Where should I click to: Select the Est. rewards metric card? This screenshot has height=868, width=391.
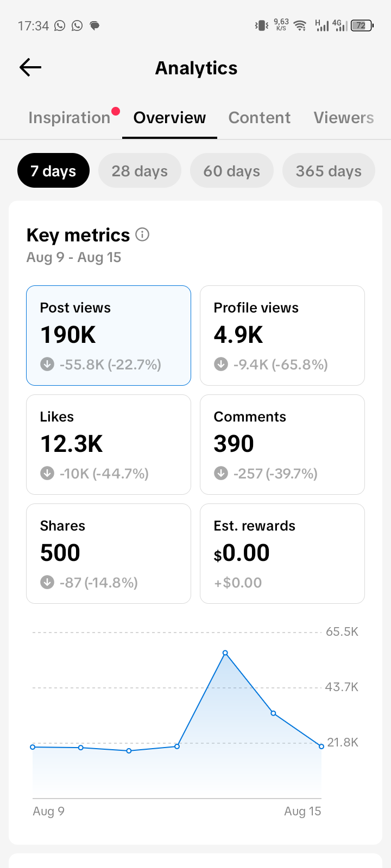coord(282,553)
